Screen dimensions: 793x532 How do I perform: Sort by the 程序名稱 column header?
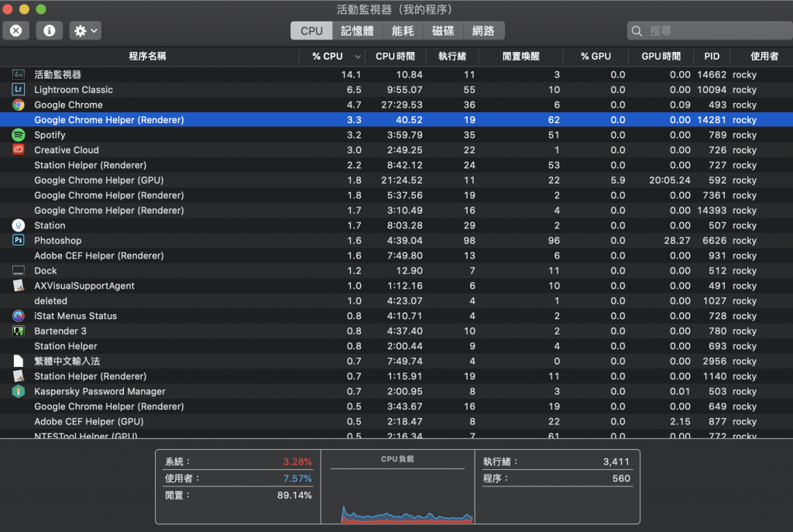pos(148,56)
